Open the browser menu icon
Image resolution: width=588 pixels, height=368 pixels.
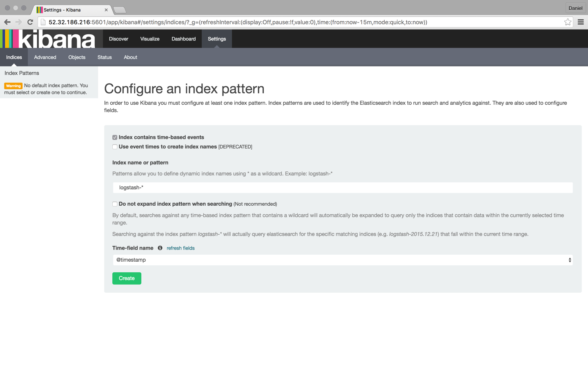pyautogui.click(x=581, y=22)
